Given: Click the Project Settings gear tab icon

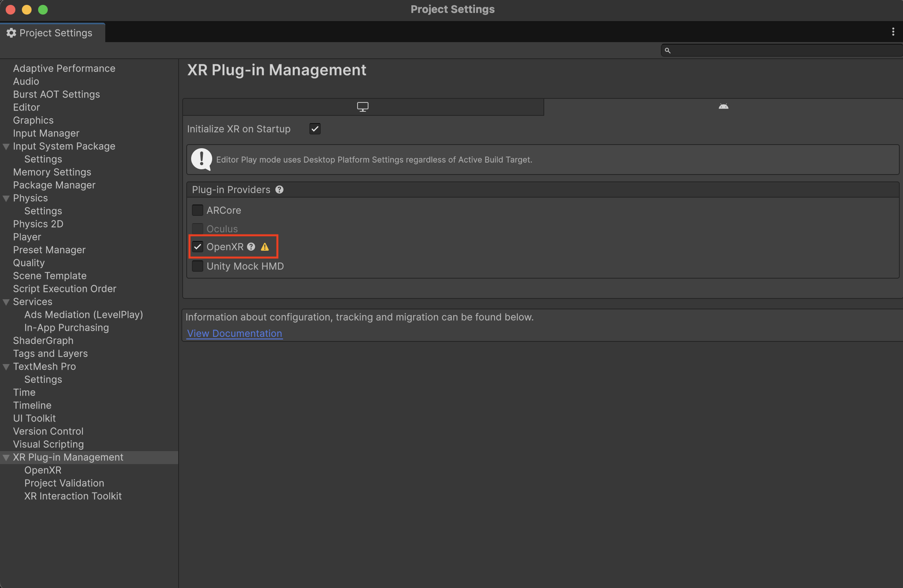Looking at the screenshot, I should [x=11, y=32].
